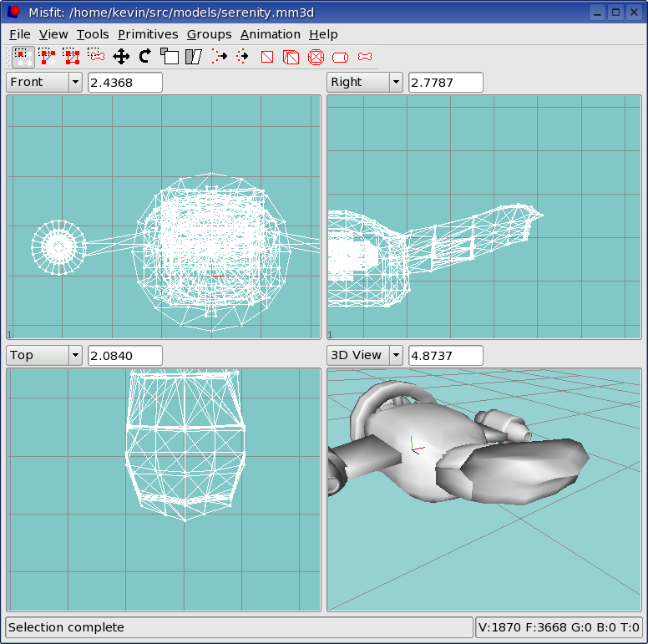Image resolution: width=648 pixels, height=644 pixels.
Task: Close the Misfit window
Action: point(634,13)
